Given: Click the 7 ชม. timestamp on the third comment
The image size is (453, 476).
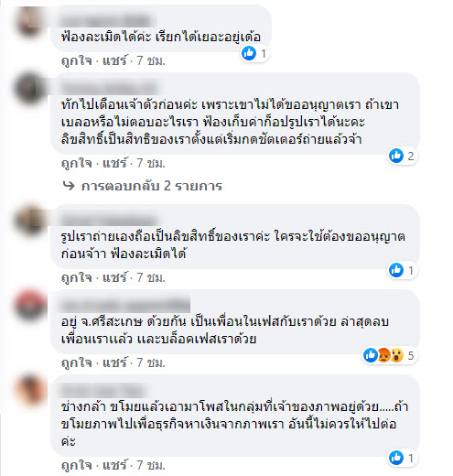Looking at the screenshot, I should tap(151, 277).
